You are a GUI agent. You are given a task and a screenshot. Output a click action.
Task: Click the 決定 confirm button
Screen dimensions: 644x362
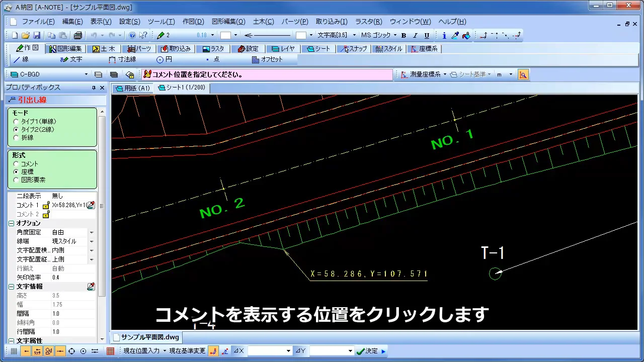[x=367, y=351]
